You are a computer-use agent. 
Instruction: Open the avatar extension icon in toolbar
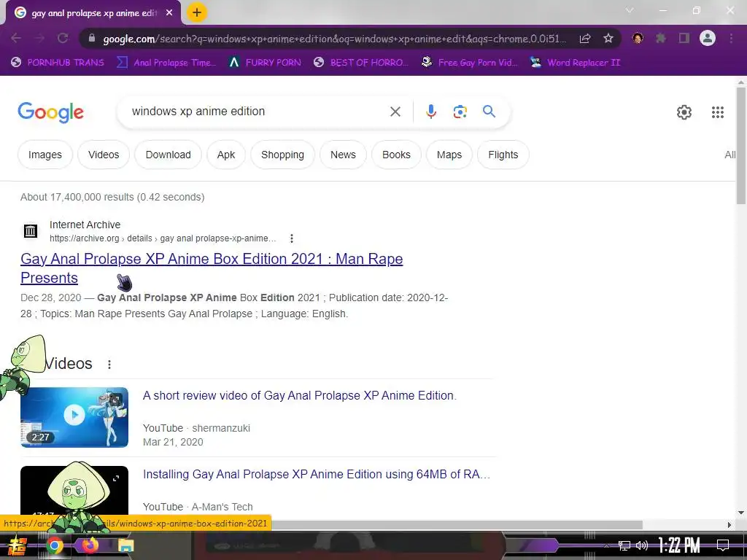click(x=638, y=38)
